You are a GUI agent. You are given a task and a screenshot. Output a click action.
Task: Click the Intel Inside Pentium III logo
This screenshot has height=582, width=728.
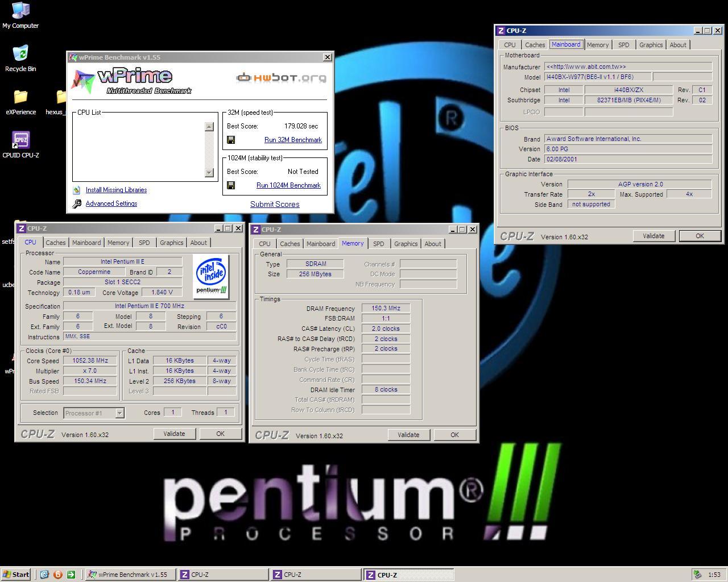[212, 276]
